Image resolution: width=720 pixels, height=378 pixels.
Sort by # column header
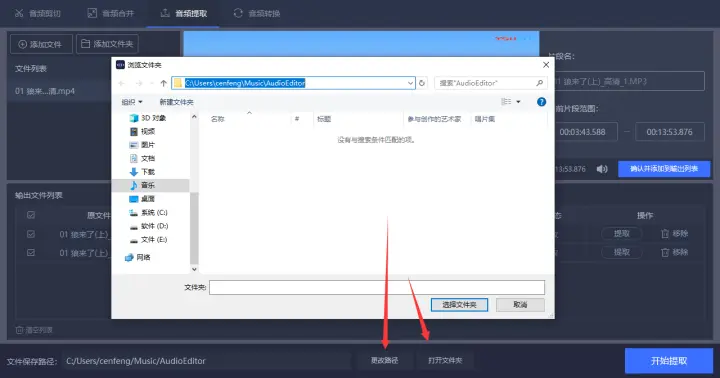coord(297,119)
